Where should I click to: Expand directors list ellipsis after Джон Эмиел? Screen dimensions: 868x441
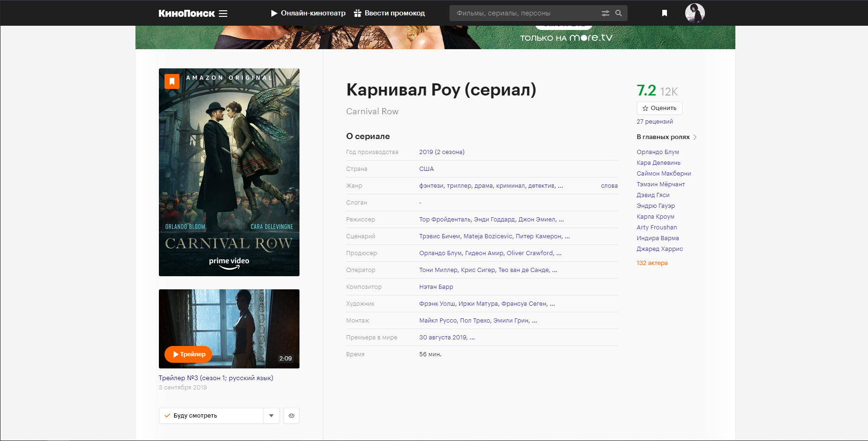coord(561,220)
